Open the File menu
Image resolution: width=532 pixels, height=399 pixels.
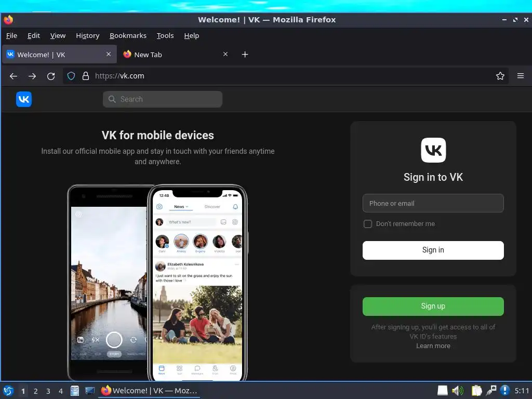pos(11,36)
